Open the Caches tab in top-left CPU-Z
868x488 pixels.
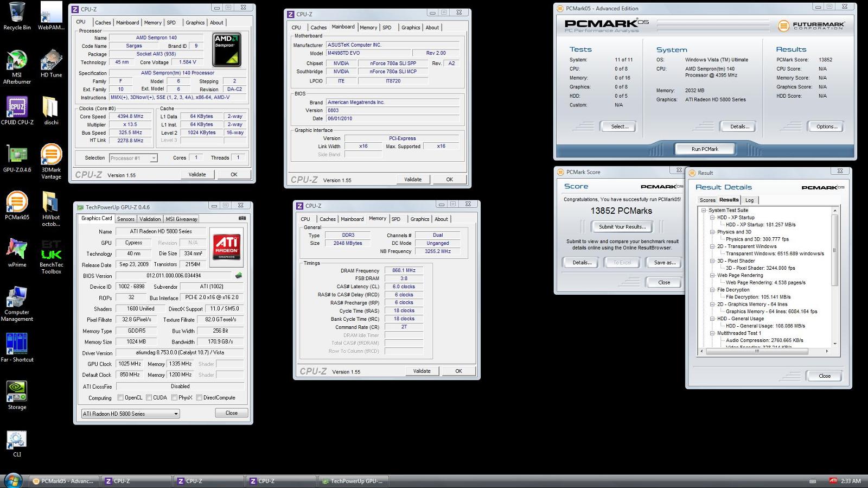103,22
